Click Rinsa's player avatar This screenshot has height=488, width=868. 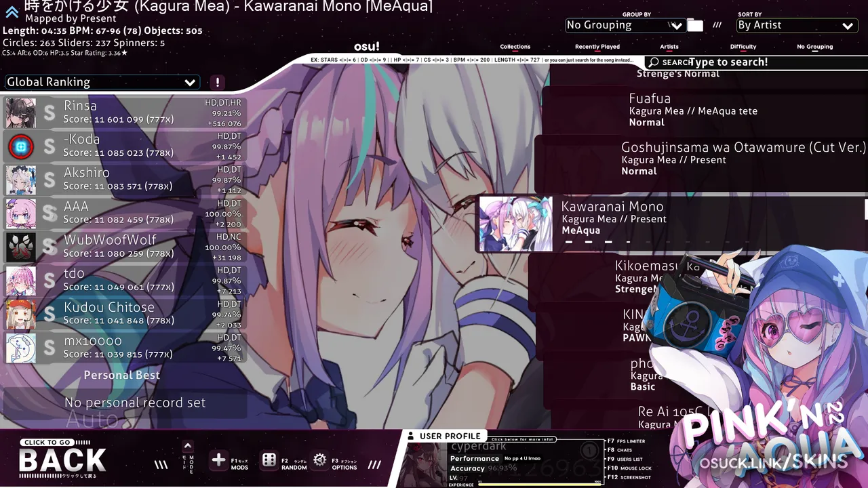coord(21,113)
